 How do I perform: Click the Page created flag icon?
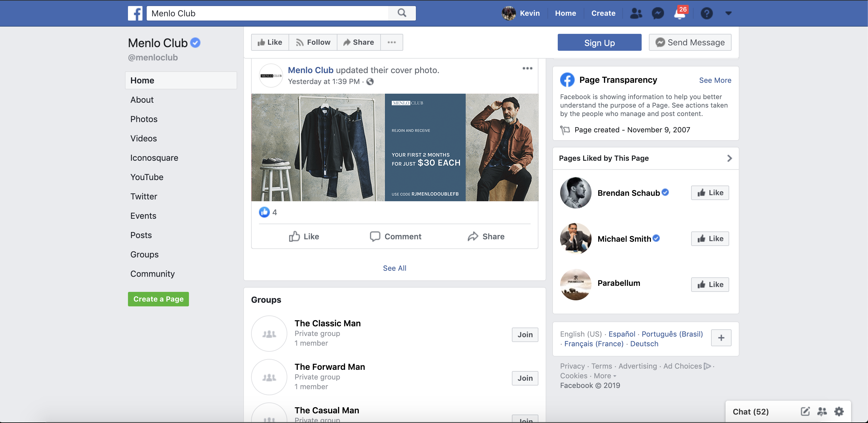coord(565,130)
